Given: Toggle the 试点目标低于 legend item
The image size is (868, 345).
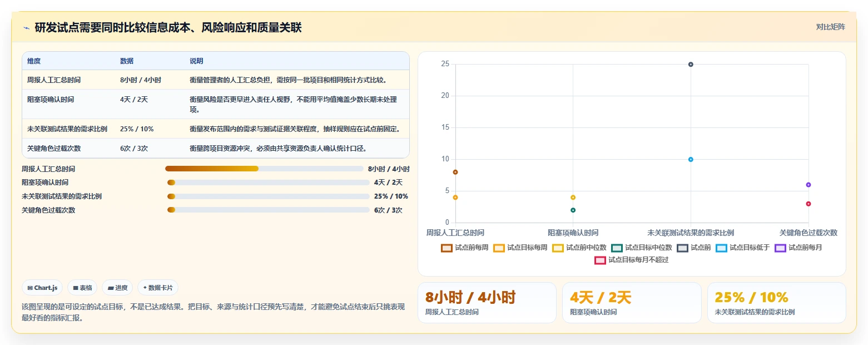Looking at the screenshot, I should pos(742,248).
